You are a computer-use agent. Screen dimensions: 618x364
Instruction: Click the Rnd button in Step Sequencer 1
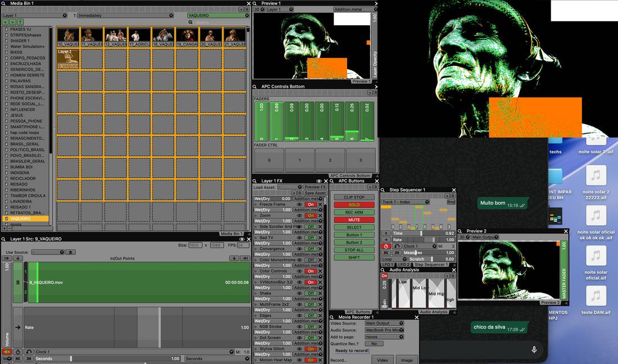[451, 202]
